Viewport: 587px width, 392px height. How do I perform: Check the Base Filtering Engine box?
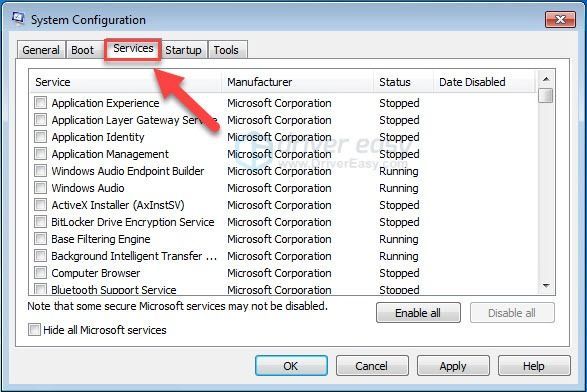pos(40,238)
